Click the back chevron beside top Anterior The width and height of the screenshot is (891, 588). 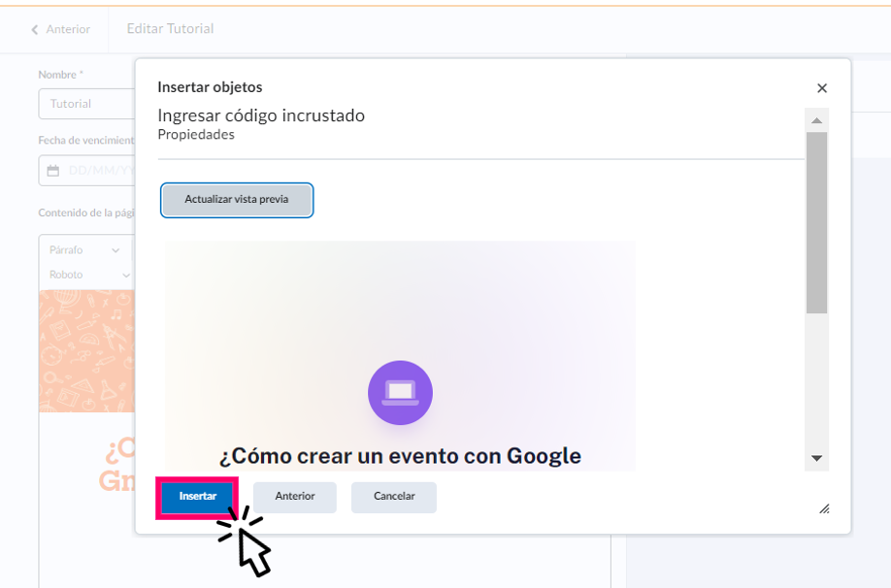point(35,29)
